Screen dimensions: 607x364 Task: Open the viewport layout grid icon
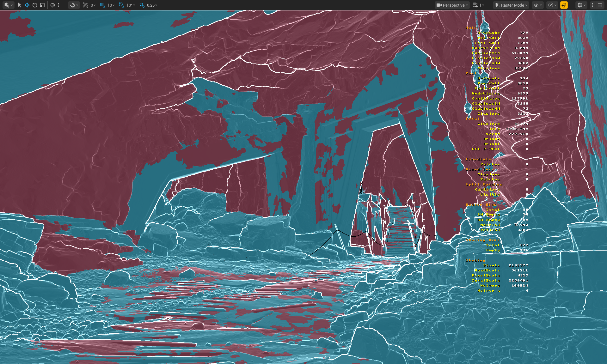[x=600, y=5]
